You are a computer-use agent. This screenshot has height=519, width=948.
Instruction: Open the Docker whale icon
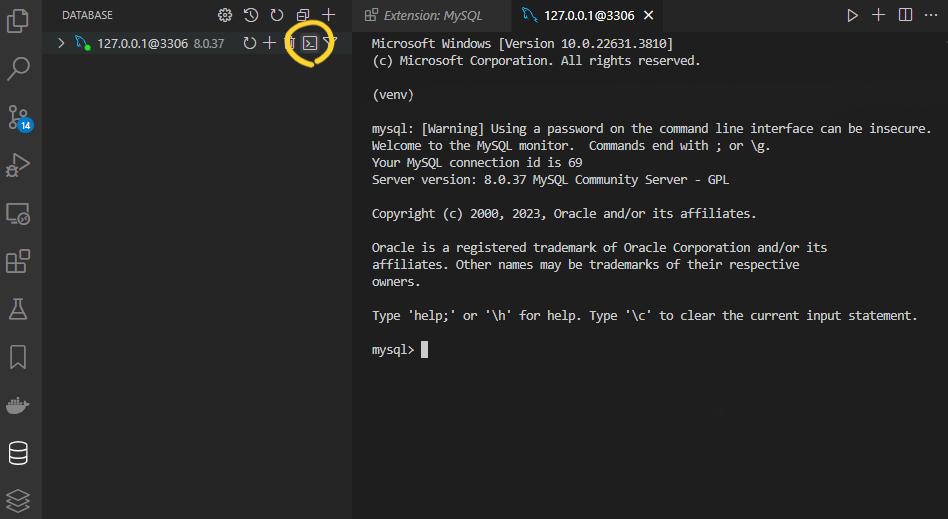coord(18,405)
